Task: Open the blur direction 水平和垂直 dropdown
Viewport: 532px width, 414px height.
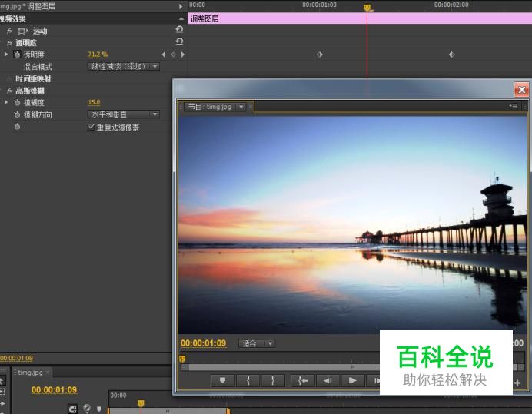Action: (x=125, y=114)
